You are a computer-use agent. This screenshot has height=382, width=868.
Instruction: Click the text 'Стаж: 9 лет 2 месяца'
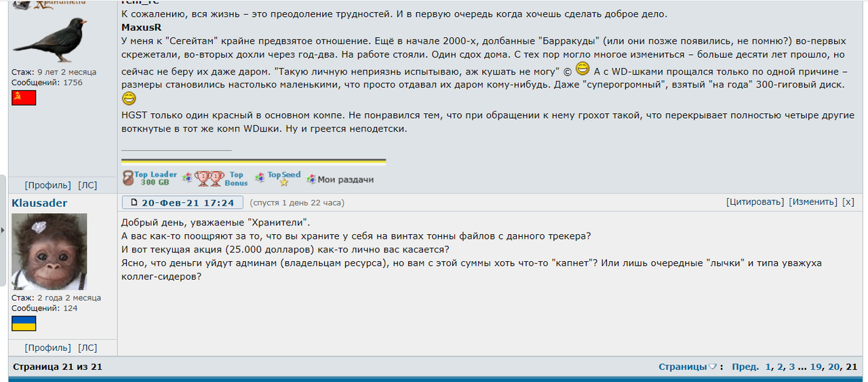coord(54,72)
